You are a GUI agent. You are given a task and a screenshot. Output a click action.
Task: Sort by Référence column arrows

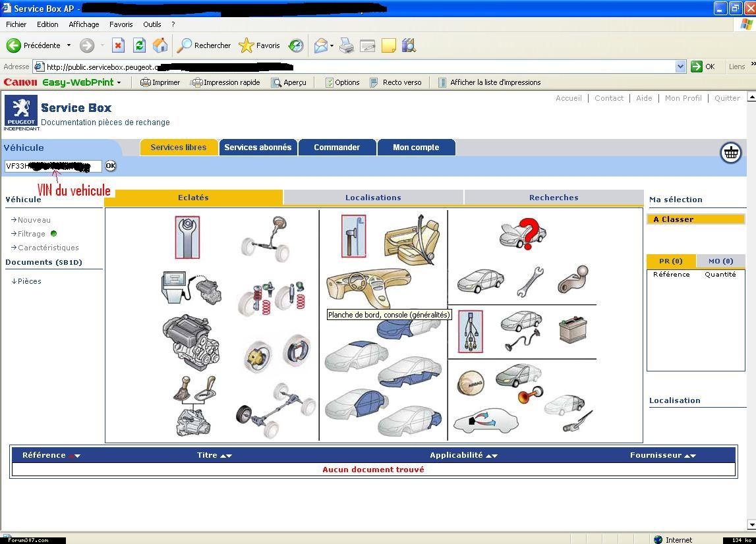click(74, 455)
